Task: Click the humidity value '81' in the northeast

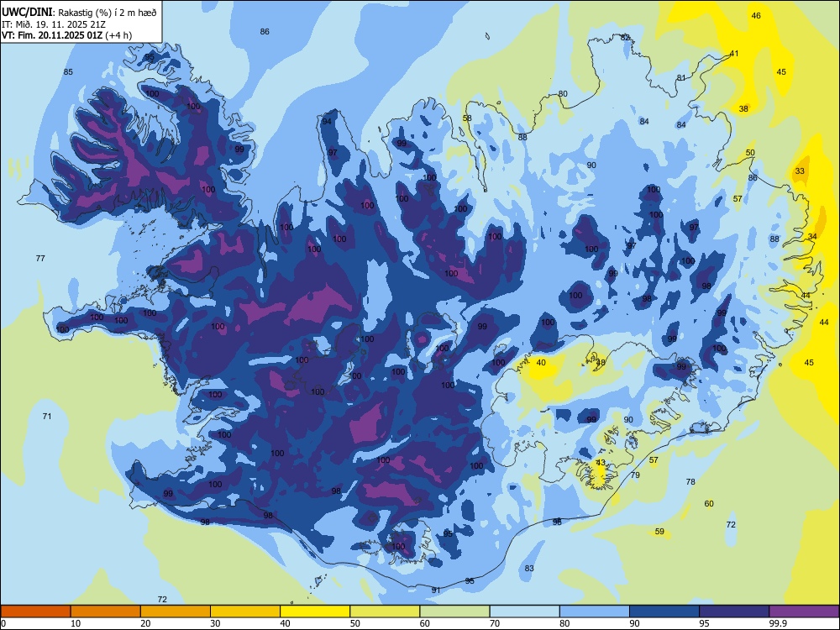Action: tap(681, 77)
